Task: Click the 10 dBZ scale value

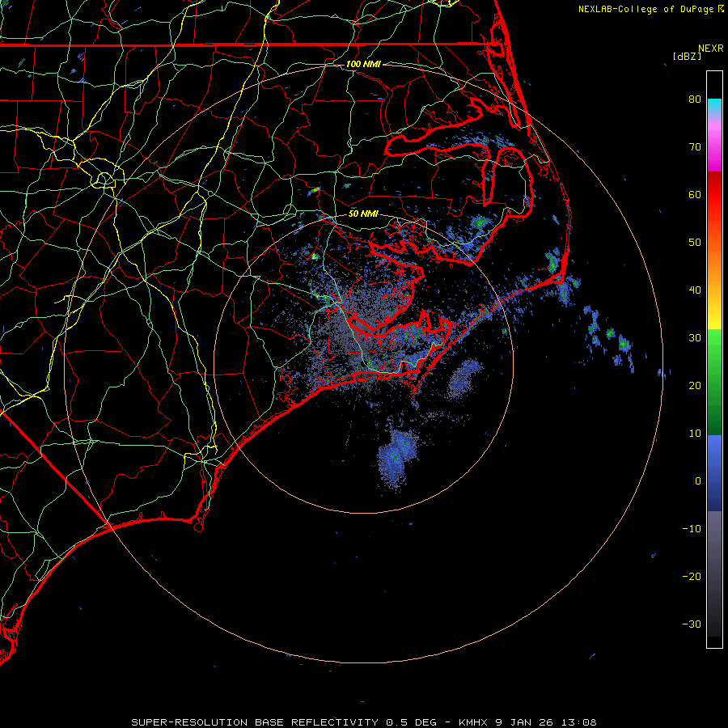Action: (695, 434)
